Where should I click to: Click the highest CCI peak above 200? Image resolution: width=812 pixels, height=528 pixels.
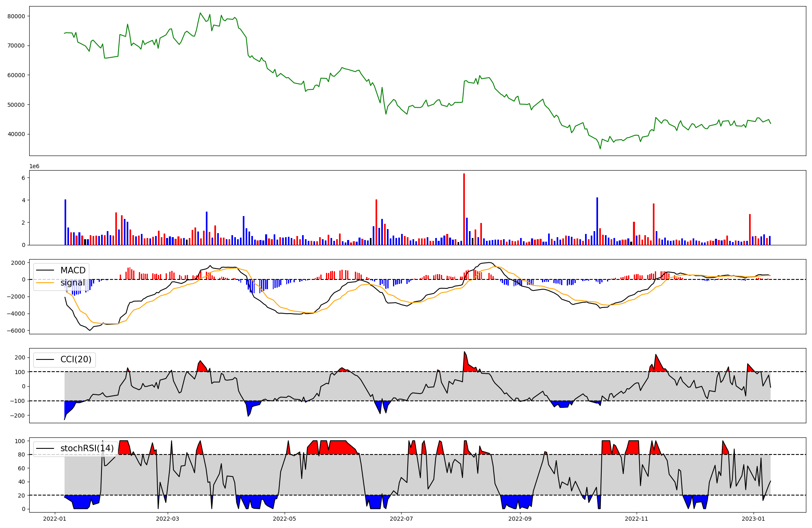[x=464, y=352]
